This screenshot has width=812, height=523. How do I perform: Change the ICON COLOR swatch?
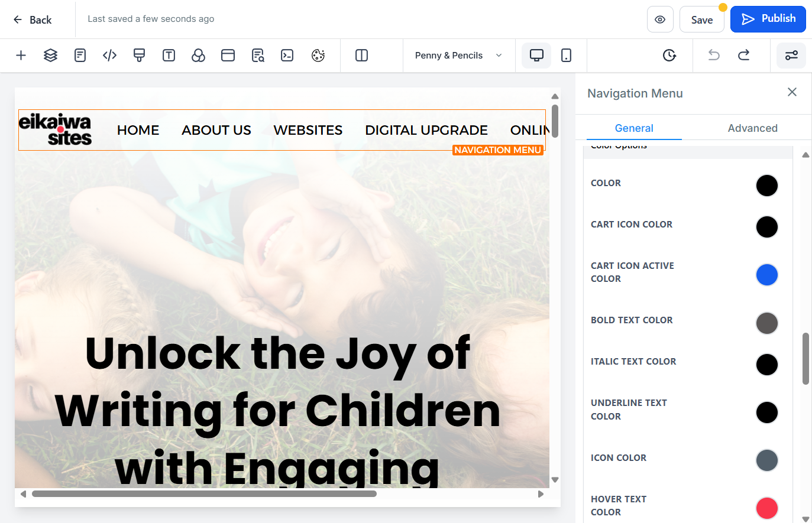point(767,460)
